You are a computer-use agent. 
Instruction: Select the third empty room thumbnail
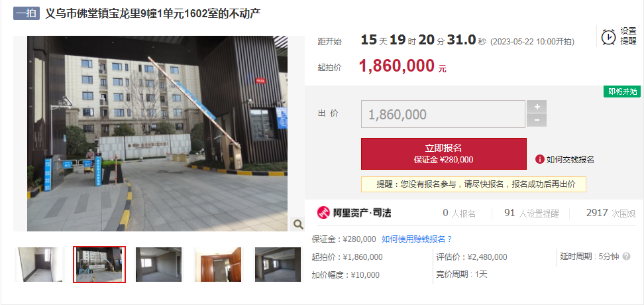pos(158,265)
